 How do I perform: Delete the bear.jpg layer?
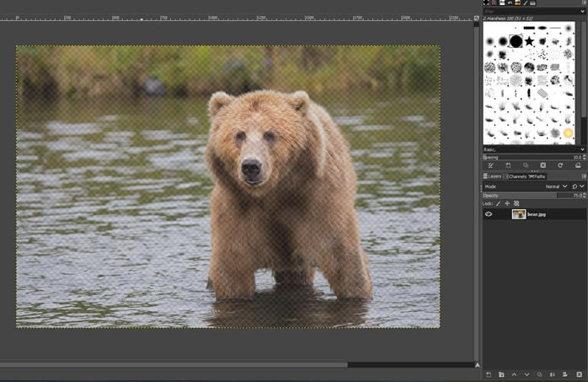coord(579,374)
